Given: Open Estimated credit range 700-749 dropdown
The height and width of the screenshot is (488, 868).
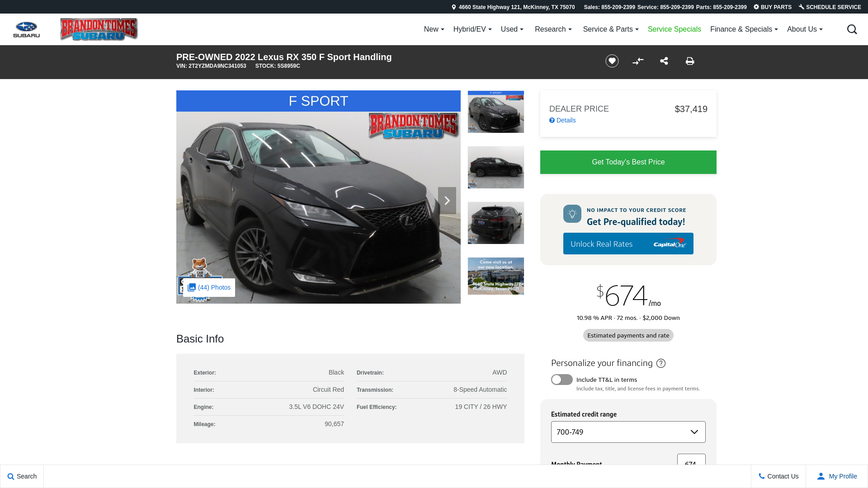Looking at the screenshot, I should [628, 432].
